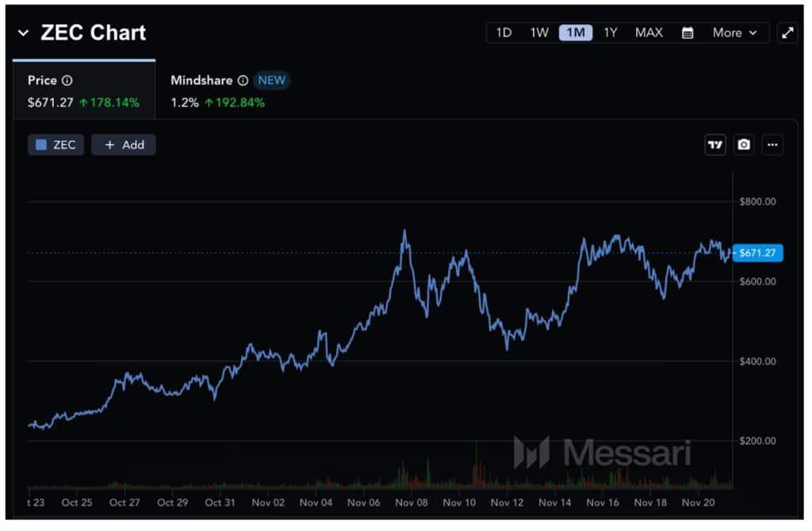Open the calendar date range picker
The image size is (812, 531).
pos(688,32)
